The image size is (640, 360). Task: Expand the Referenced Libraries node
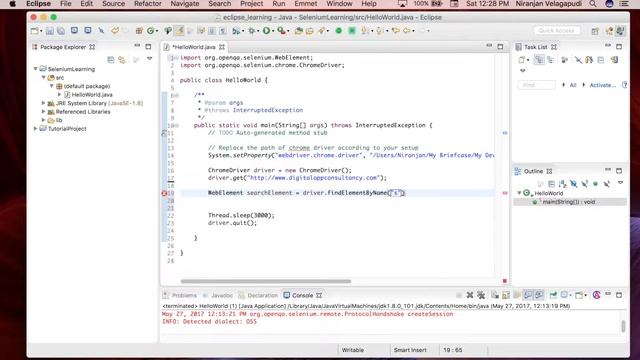pyautogui.click(x=43, y=111)
